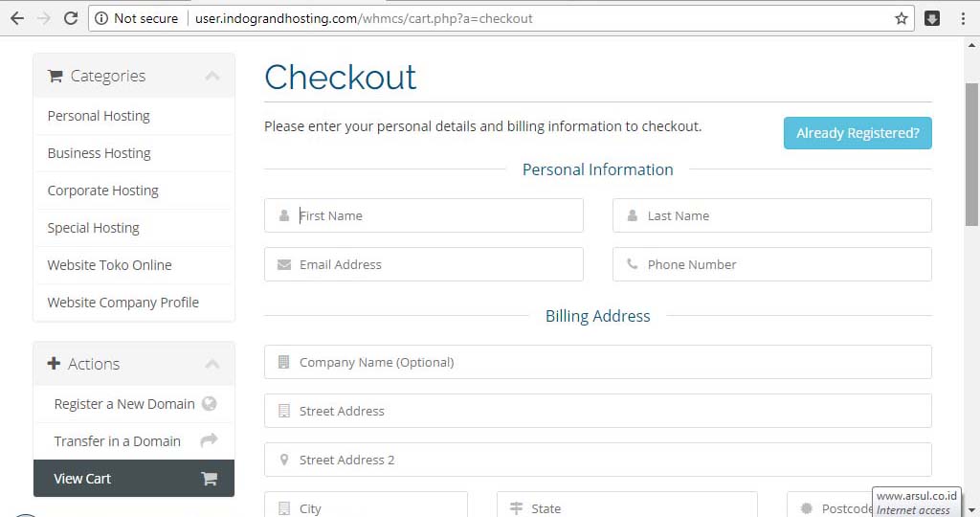The height and width of the screenshot is (517, 980).
Task: Focus the First Name field
Action: [435, 215]
